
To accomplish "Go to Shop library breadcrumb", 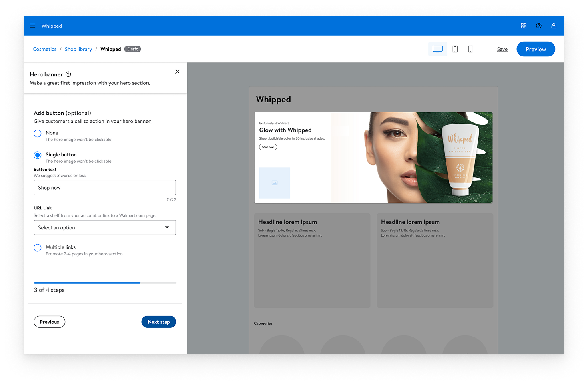I will [78, 49].
